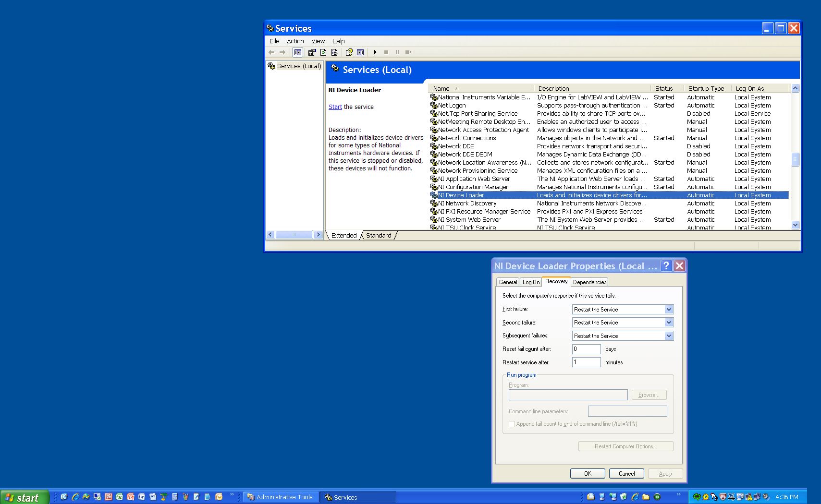Click the network warning tray icon
The height and width of the screenshot is (504, 821).
[748, 497]
